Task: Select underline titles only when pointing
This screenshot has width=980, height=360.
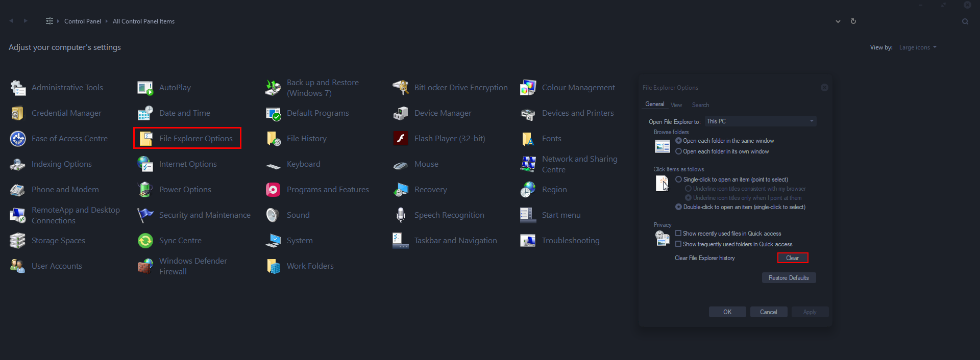Action: (688, 198)
